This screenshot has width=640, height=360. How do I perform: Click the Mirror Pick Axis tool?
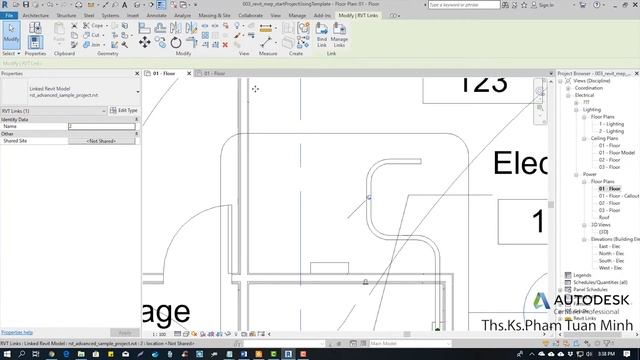(x=176, y=28)
